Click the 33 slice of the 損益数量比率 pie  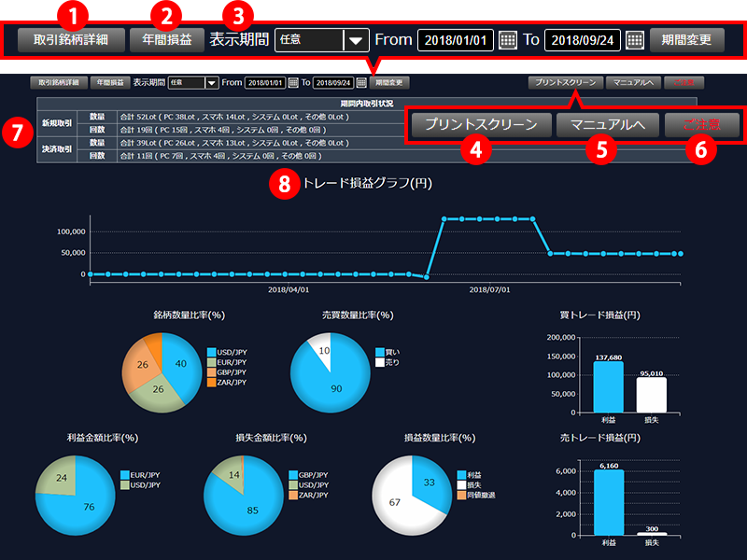(430, 483)
